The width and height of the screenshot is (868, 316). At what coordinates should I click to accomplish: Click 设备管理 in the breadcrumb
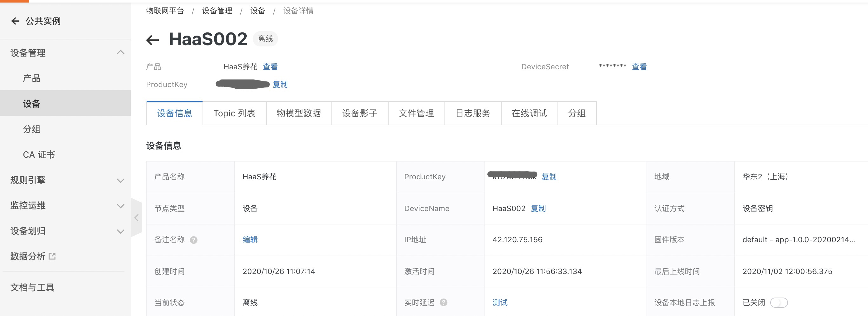[217, 11]
